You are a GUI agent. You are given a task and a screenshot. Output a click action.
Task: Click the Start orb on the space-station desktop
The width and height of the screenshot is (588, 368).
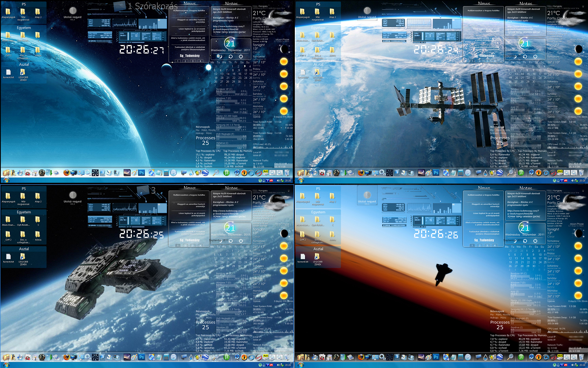[301, 180]
